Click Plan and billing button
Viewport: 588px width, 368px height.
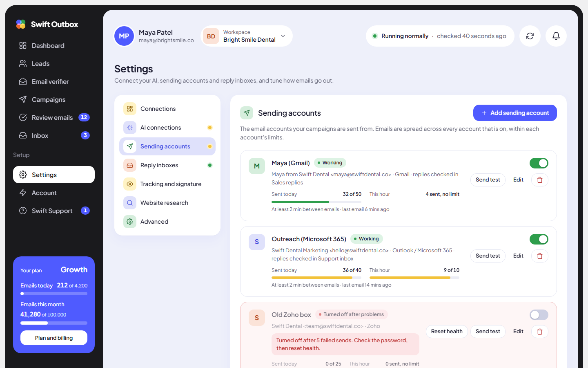tap(54, 338)
